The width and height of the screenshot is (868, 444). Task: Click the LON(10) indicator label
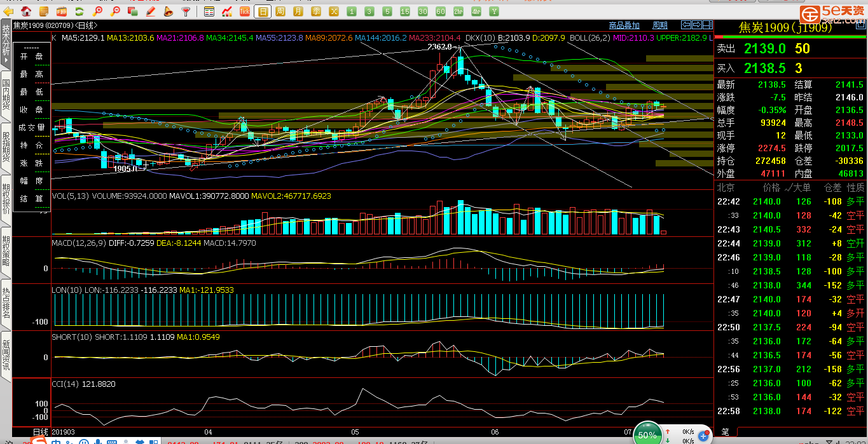(x=67, y=290)
